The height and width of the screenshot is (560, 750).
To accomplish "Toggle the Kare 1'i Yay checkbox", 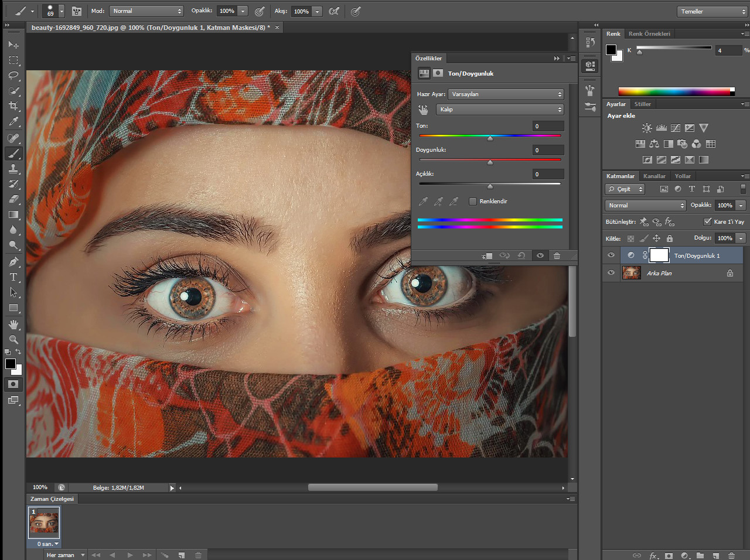I will (707, 221).
